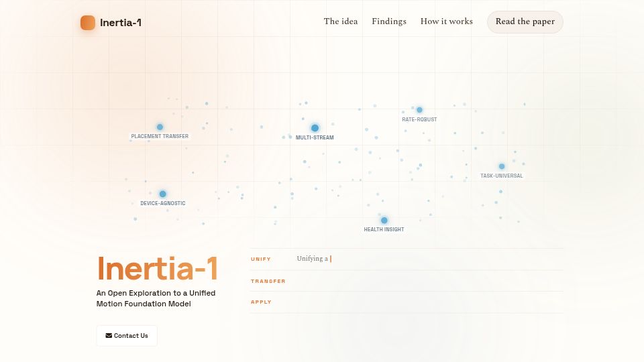Image resolution: width=644 pixels, height=362 pixels.
Task: Open the Inertia-1 brand name in the header
Action: click(121, 23)
